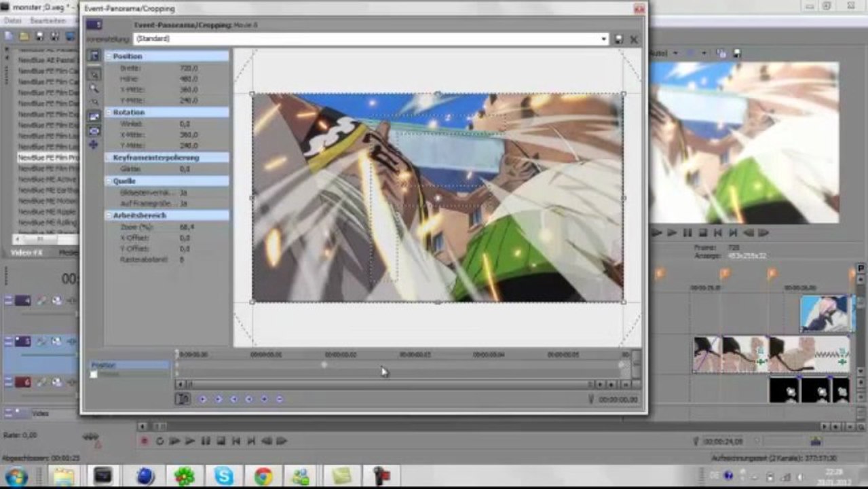
Task: Click the Winkel value 0,0
Action: coord(185,124)
